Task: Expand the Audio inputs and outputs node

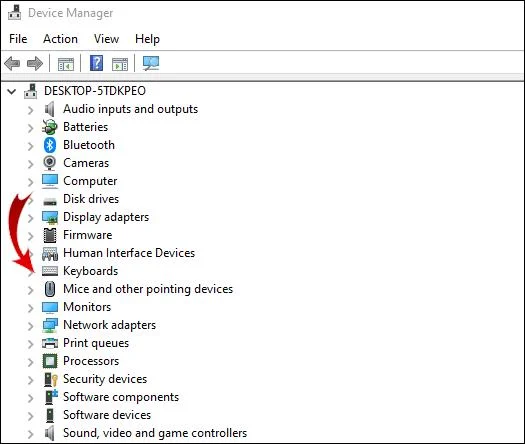Action: coord(30,110)
